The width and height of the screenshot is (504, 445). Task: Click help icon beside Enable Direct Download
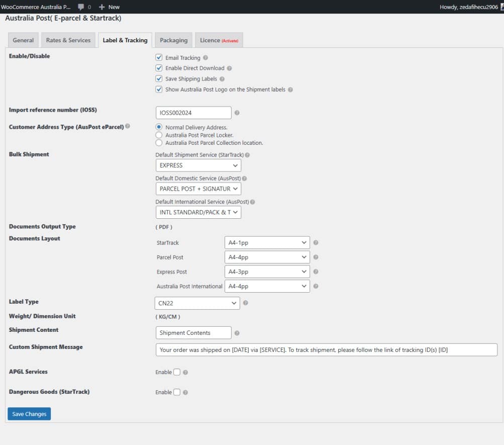tap(229, 68)
